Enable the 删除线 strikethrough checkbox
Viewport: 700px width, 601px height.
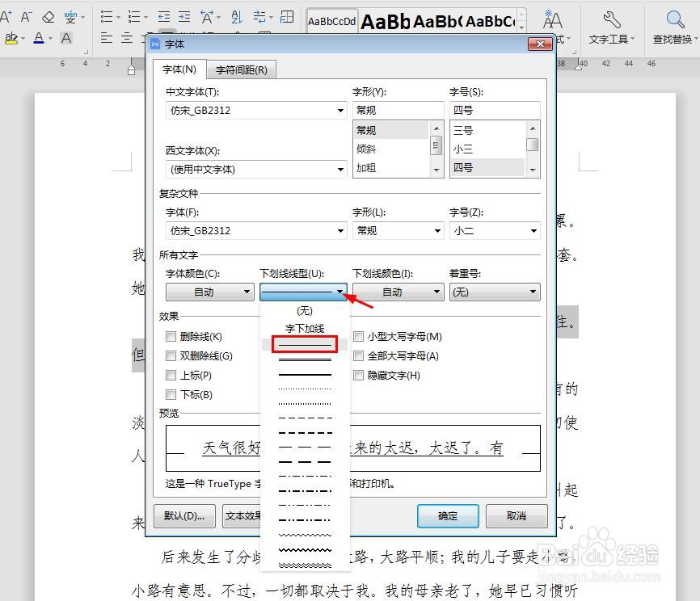171,336
